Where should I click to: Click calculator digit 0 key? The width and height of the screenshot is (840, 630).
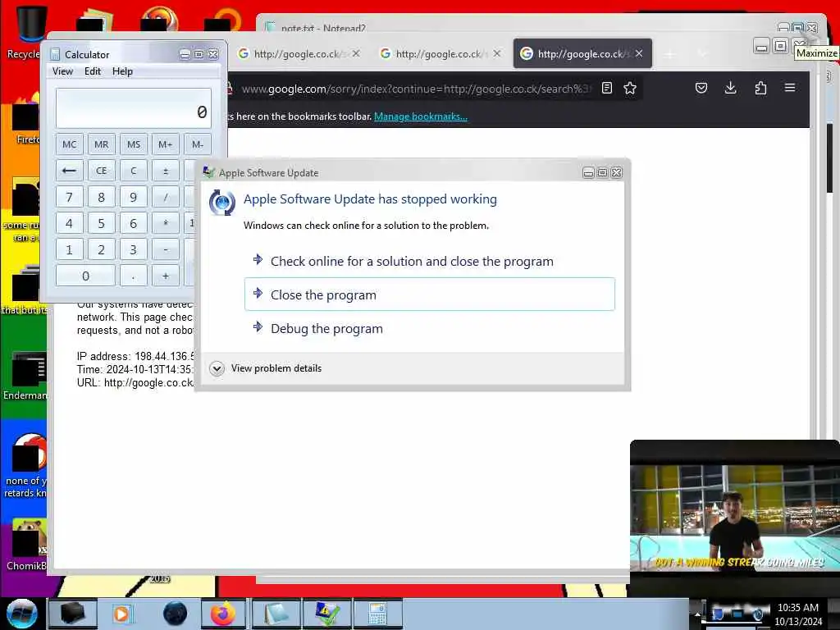coord(85,276)
